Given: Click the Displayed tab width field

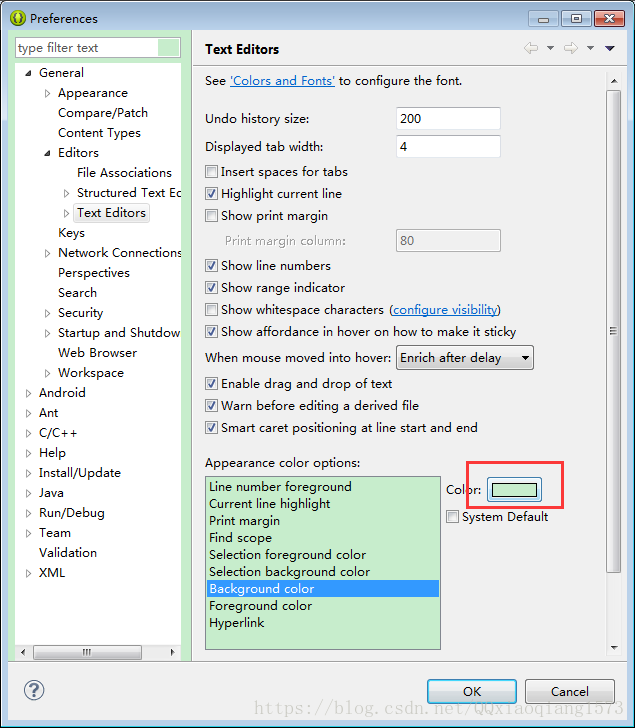Looking at the screenshot, I should [x=448, y=146].
